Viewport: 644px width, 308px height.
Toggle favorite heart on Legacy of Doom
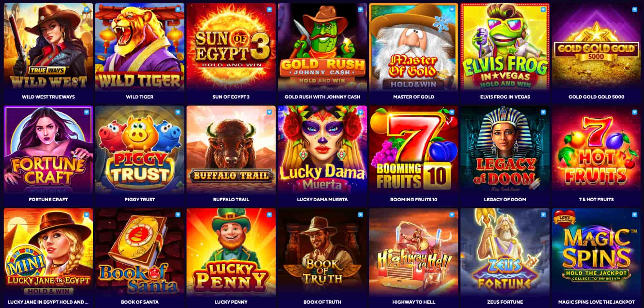543,112
